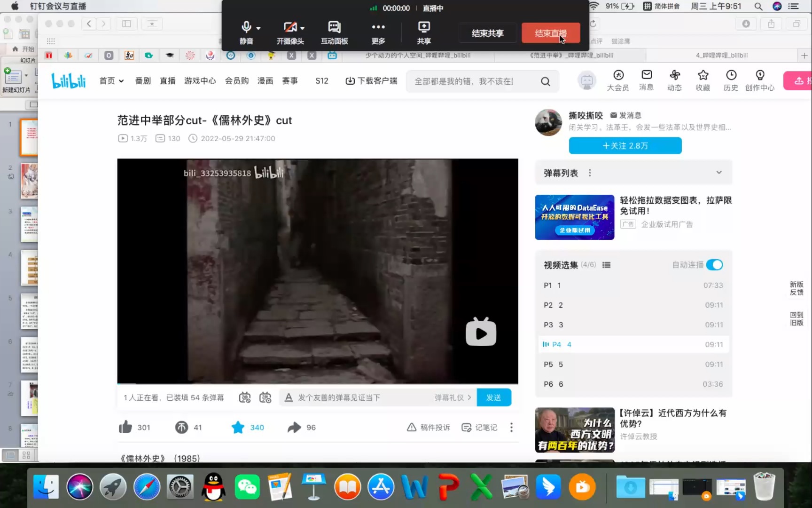The height and width of the screenshot is (508, 812).
Task: Select episode P1 in 视频选集
Action: [633, 285]
